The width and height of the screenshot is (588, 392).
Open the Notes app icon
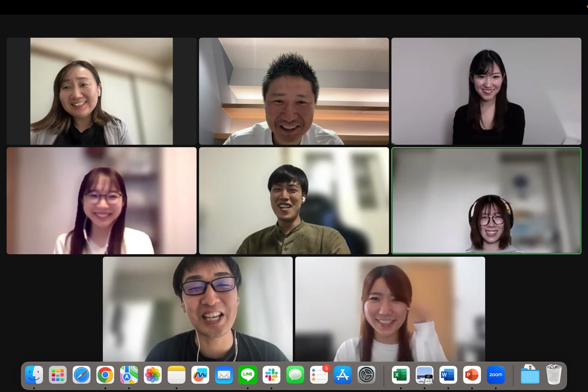coord(176,375)
